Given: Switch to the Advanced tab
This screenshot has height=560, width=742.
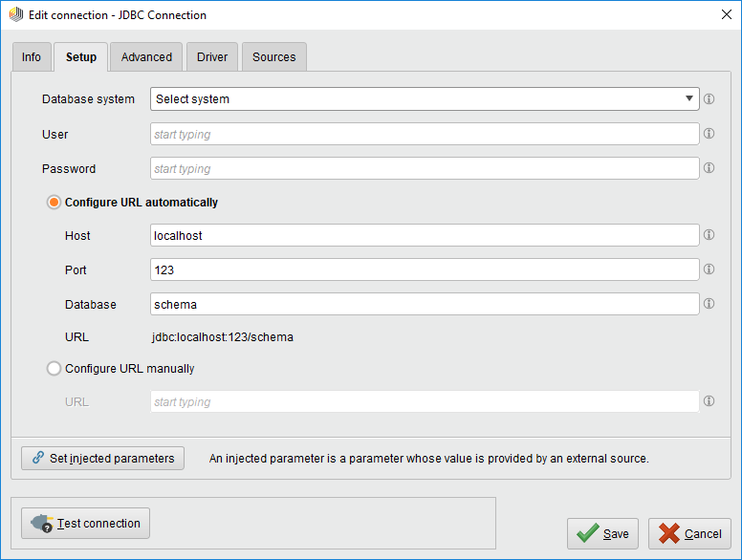Looking at the screenshot, I should (x=146, y=57).
